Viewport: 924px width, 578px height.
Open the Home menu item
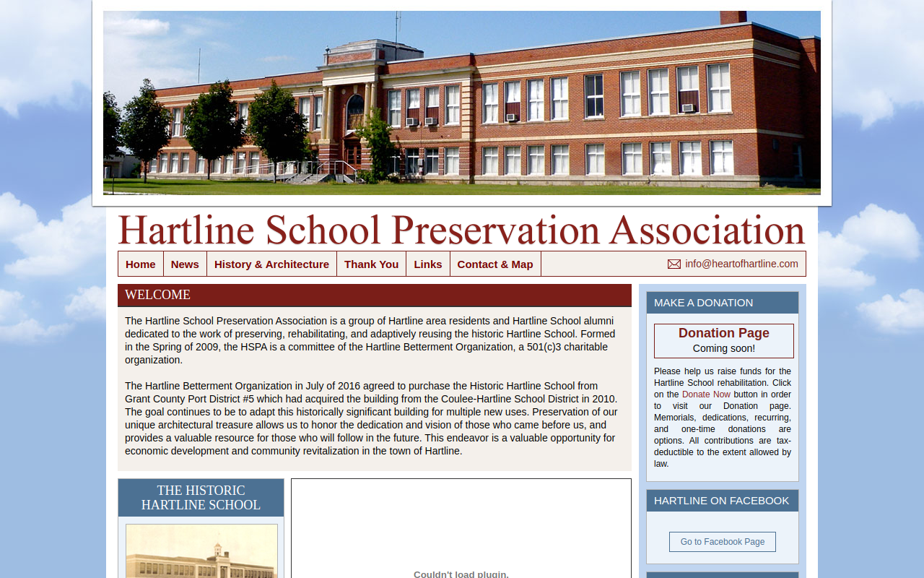click(x=141, y=264)
